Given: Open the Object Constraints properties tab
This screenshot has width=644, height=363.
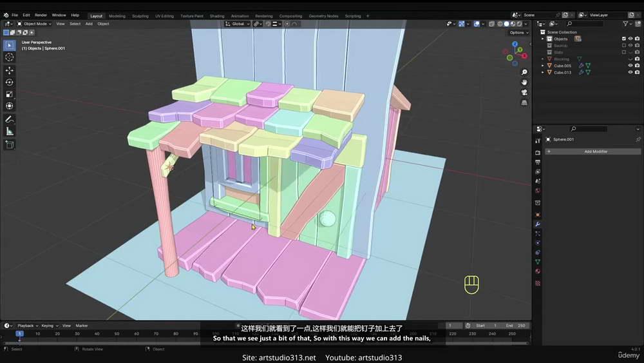Looking at the screenshot, I should (x=538, y=252).
